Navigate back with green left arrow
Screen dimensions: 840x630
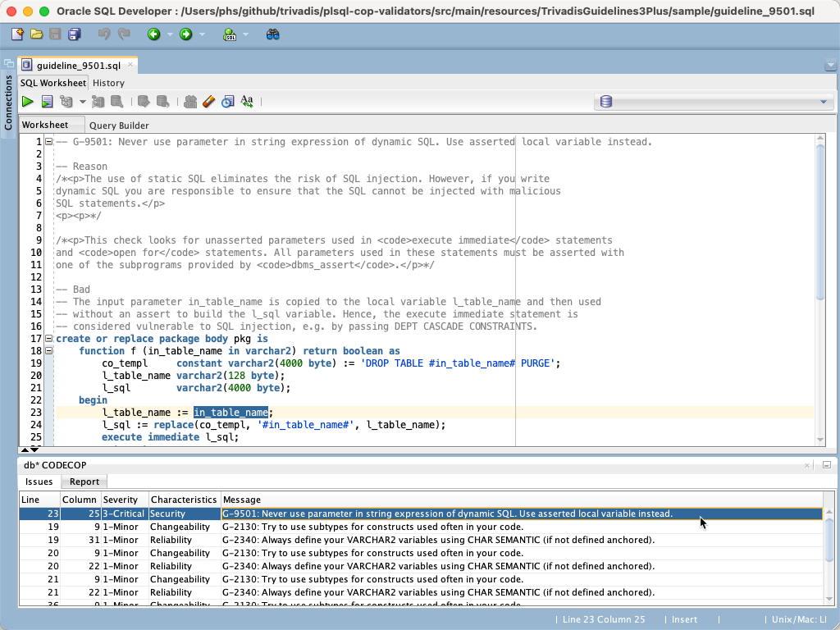coord(153,34)
